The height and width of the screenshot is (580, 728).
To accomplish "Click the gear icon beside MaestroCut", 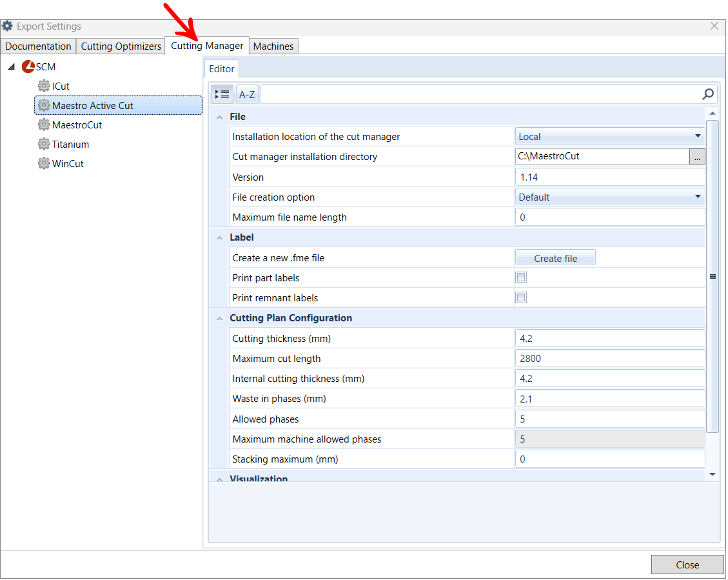I will (44, 125).
